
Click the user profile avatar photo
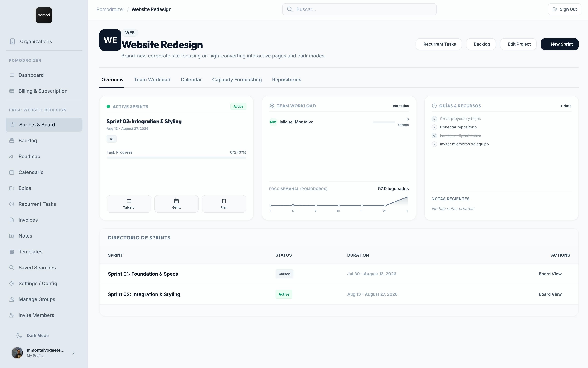pyautogui.click(x=17, y=353)
